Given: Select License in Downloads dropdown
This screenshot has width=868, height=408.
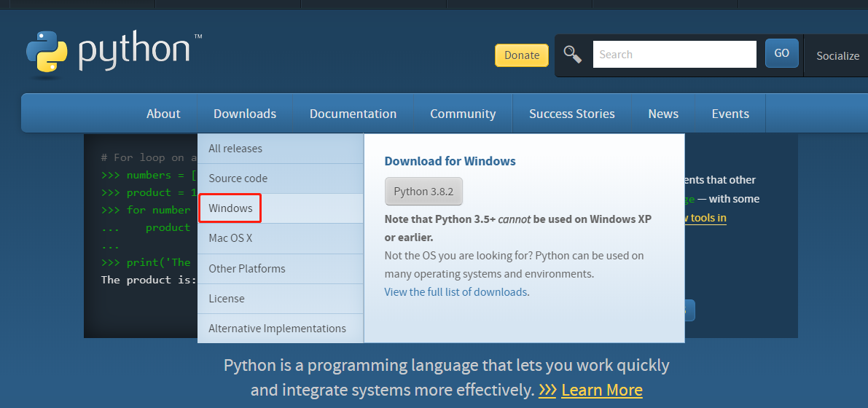Looking at the screenshot, I should pyautogui.click(x=280, y=299).
